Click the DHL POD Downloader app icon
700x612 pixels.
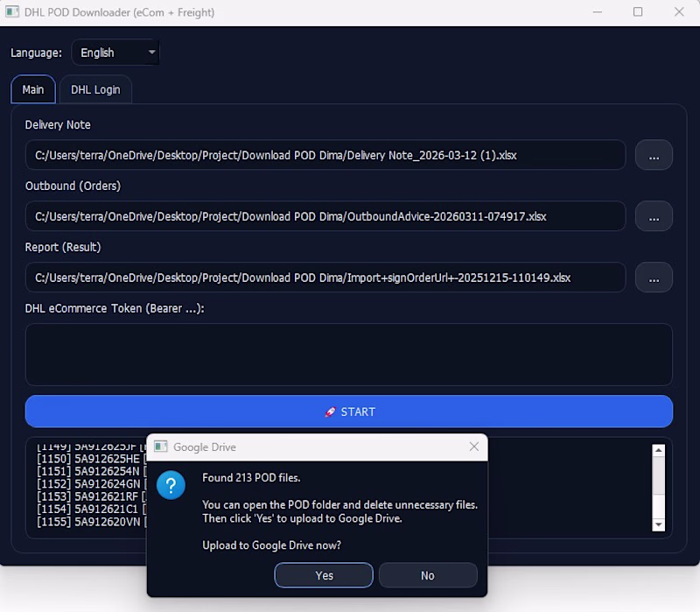pos(12,12)
